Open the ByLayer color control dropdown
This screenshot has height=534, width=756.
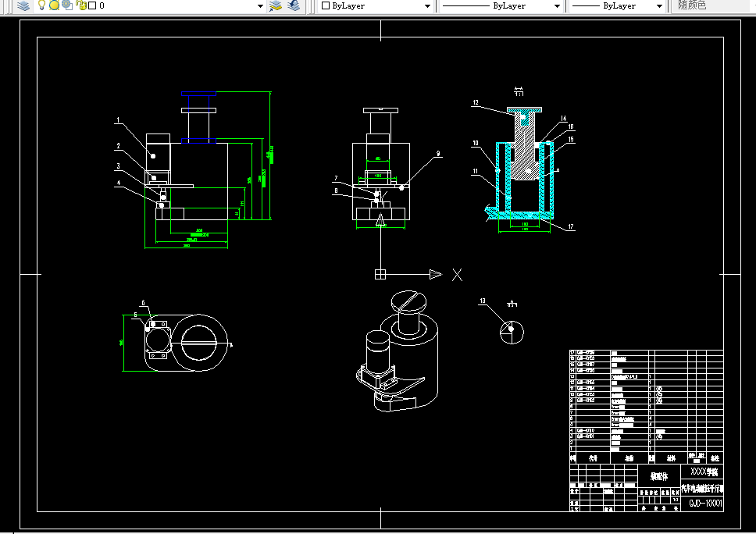point(376,5)
